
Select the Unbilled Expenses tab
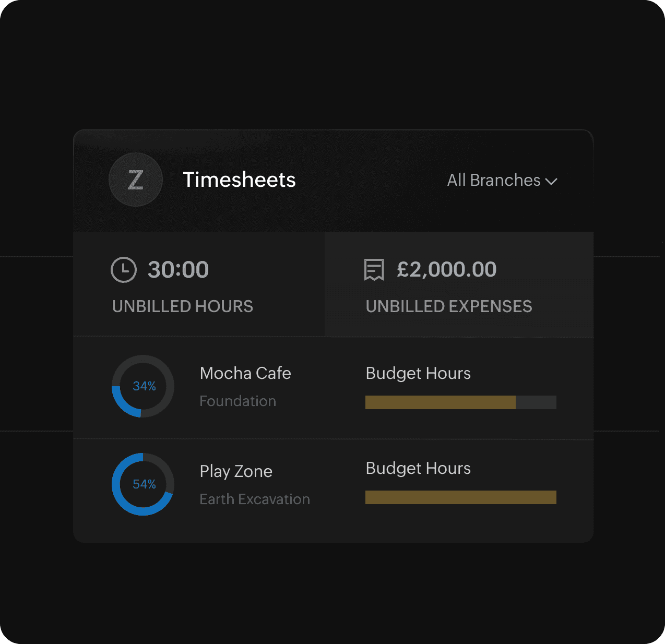[x=458, y=284]
